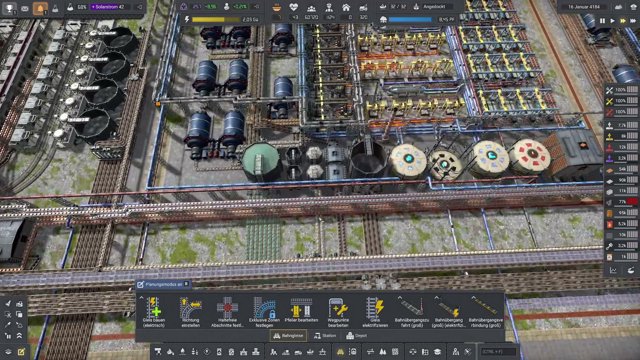The height and width of the screenshot is (360, 640).
Task: Select Exklusive Zonen festlegen tool
Action: [264, 312]
